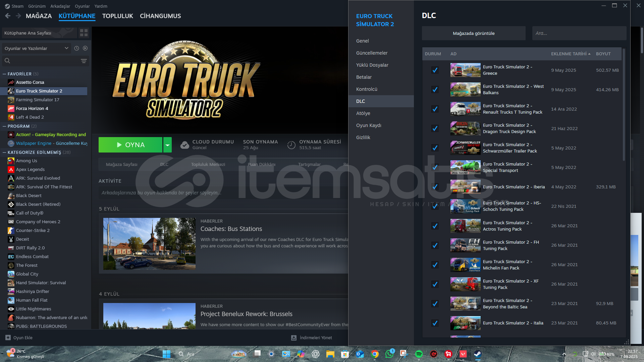Open File Explorer from the taskbar
644x362 pixels.
click(330, 354)
